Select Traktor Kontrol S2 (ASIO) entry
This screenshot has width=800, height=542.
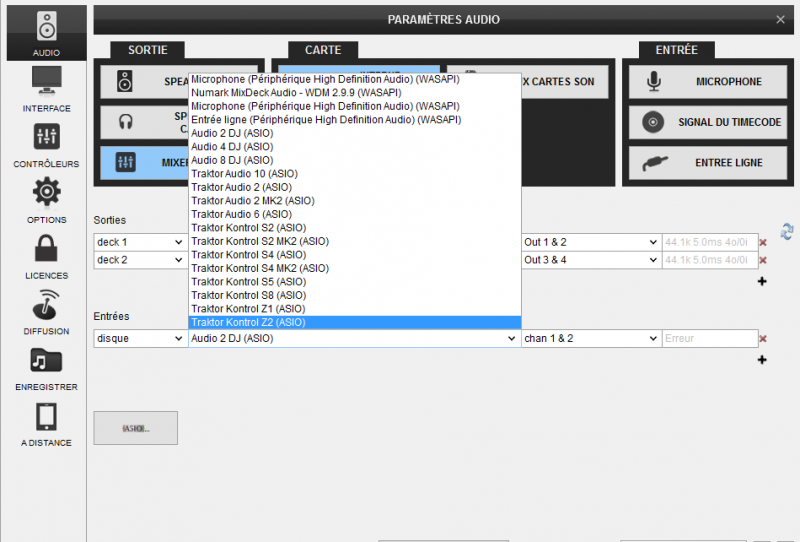pyautogui.click(x=355, y=228)
